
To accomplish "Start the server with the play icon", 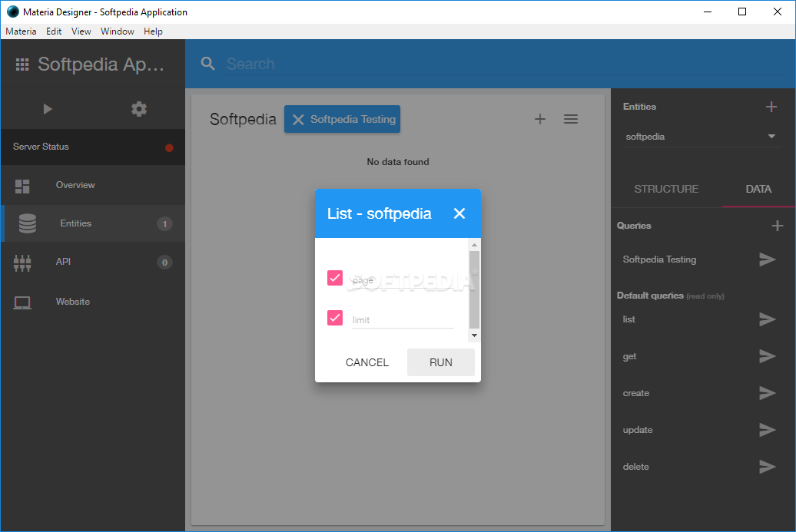I will point(48,109).
